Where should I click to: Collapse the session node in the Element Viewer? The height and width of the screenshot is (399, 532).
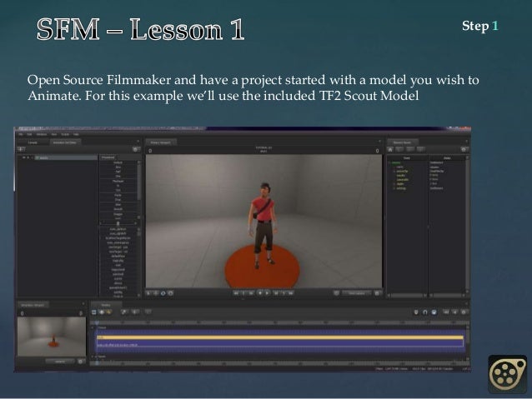[389, 163]
